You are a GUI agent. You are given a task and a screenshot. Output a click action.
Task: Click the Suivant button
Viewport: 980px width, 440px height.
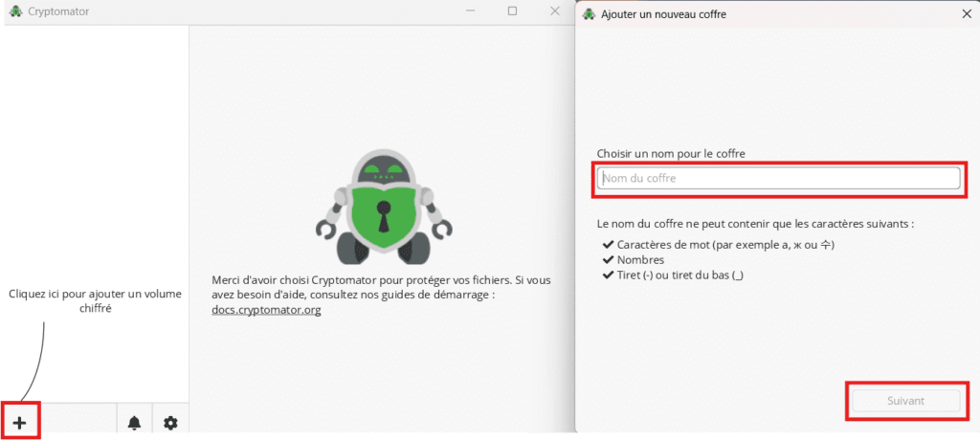point(905,401)
